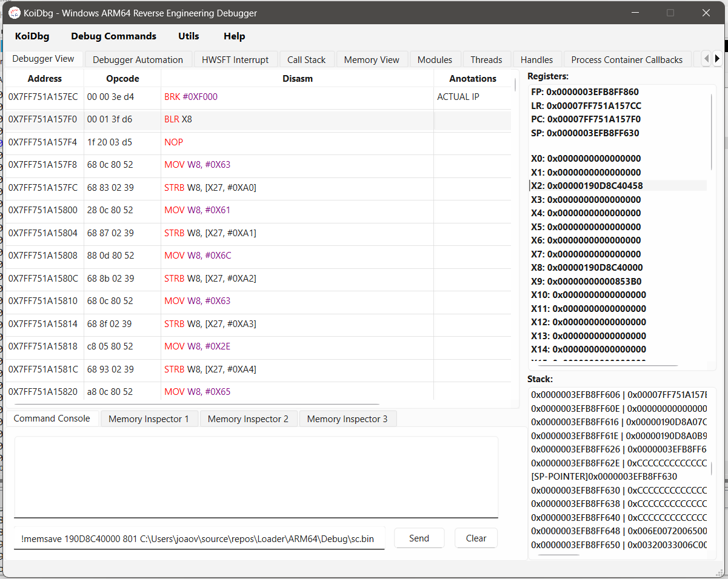Open the Process Container Callbacks tab

coord(627,60)
